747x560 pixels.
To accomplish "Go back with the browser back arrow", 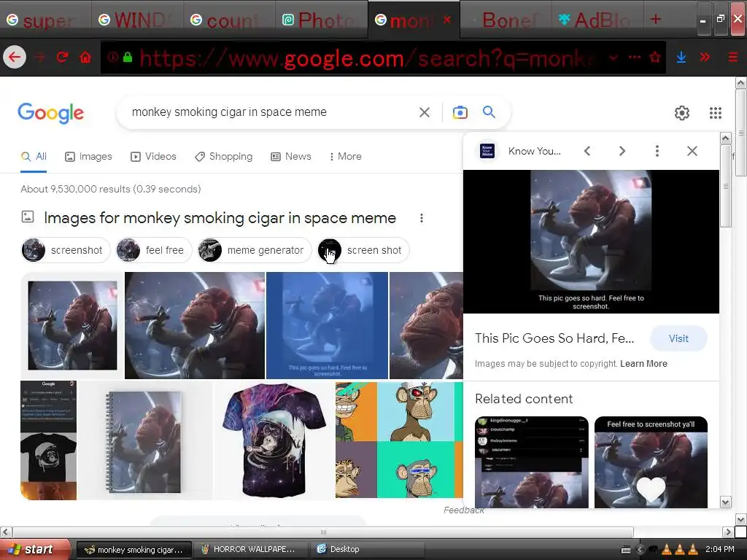I will (15, 57).
